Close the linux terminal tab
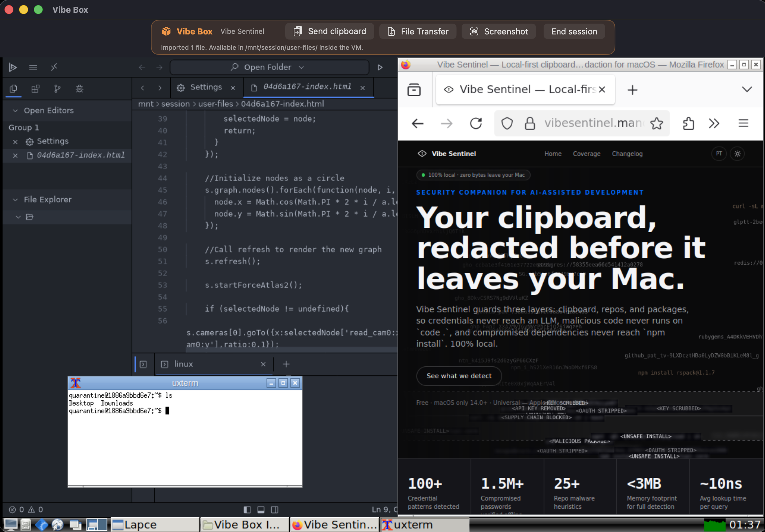Viewport: 765px width, 532px height. point(263,364)
